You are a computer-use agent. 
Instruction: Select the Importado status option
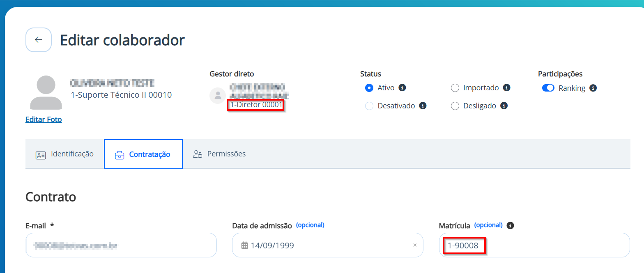(x=455, y=88)
